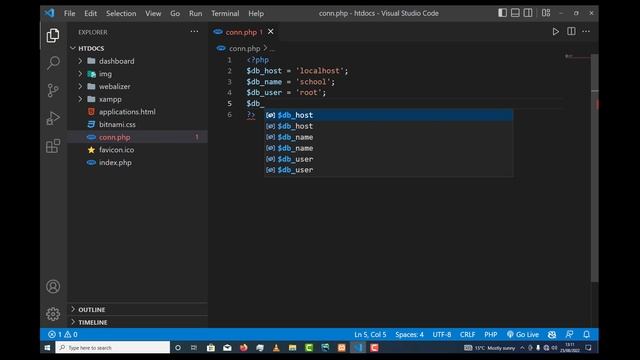
Task: Open the Run and Debug view
Action: pyautogui.click(x=53, y=118)
